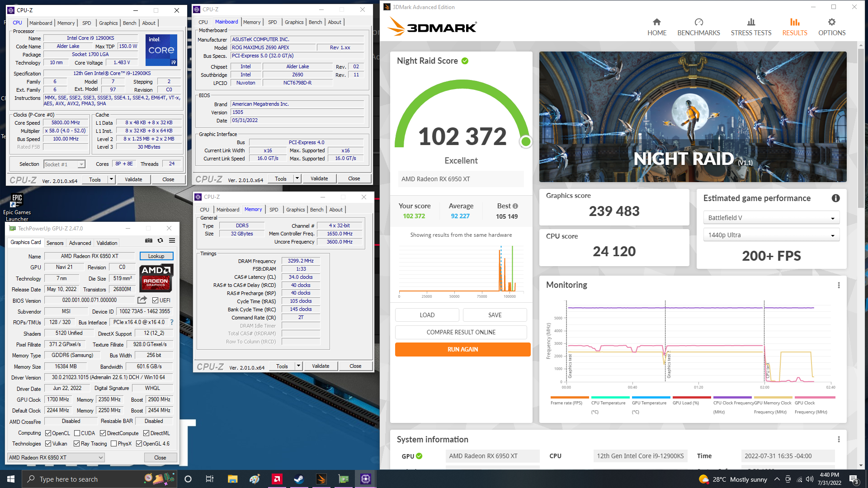Open Cortana circle on taskbar
Screen dimensions: 868x488
click(x=188, y=479)
